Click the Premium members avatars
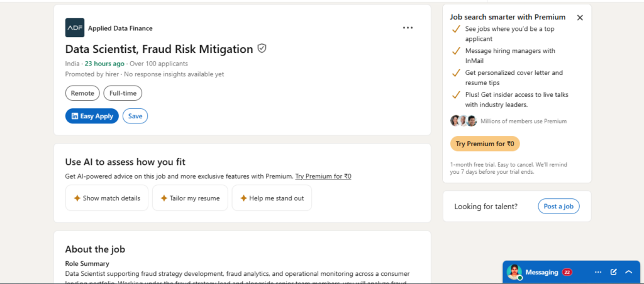The height and width of the screenshot is (284, 644). [x=464, y=121]
